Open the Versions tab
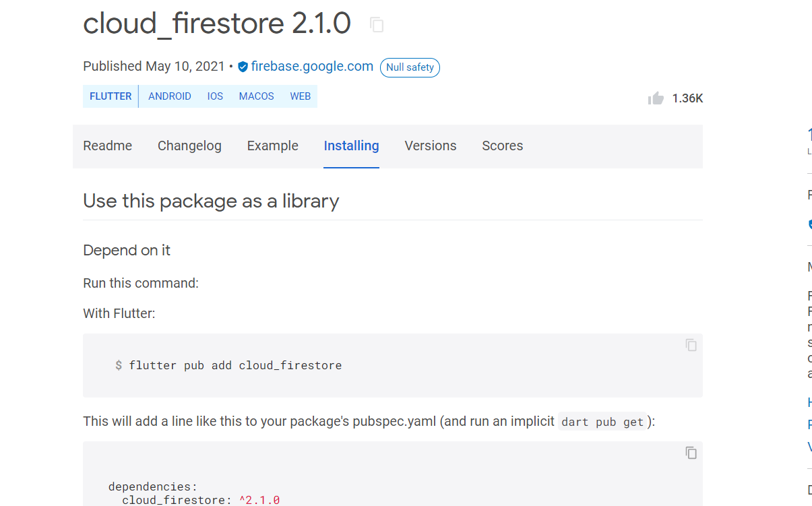 [431, 146]
